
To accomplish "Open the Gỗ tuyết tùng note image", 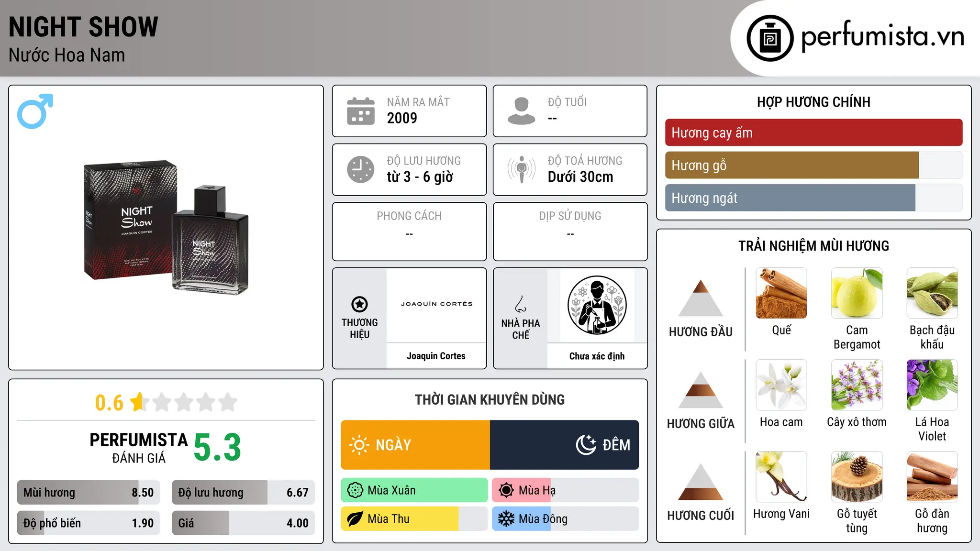I will click(x=857, y=477).
